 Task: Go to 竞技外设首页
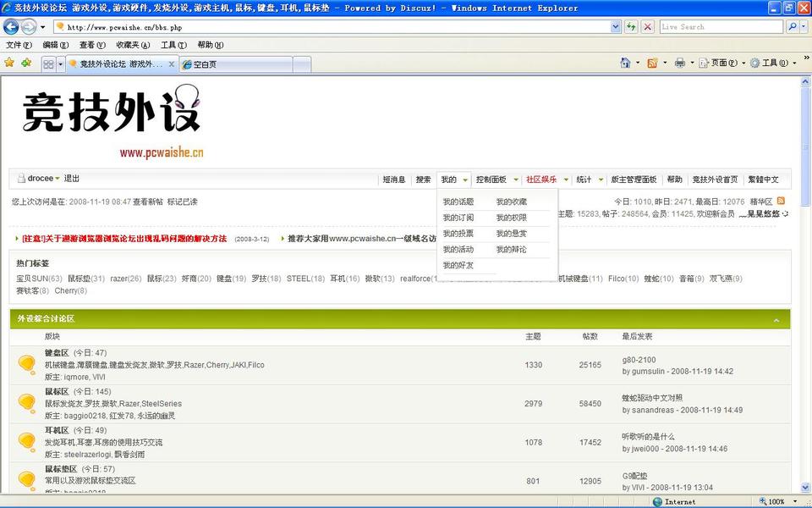click(x=716, y=179)
